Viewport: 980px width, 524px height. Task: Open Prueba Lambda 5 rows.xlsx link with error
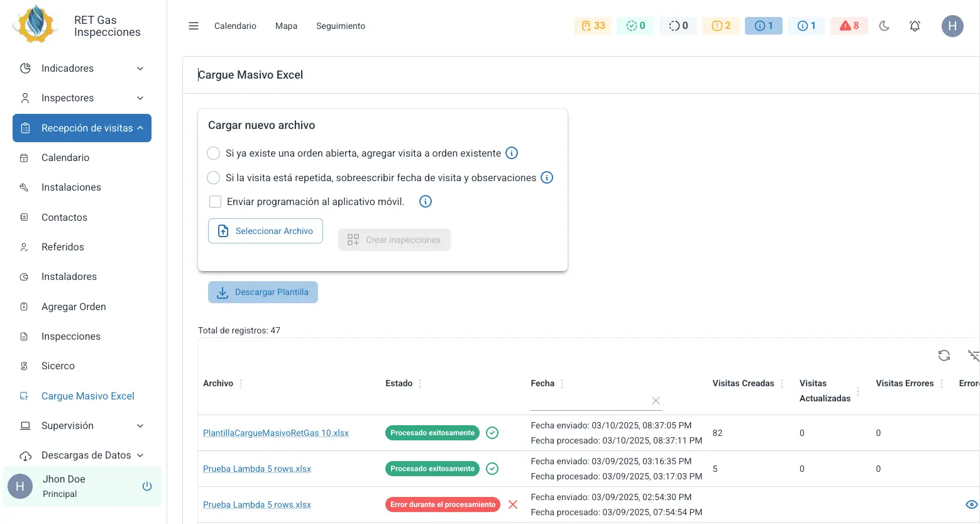click(257, 504)
